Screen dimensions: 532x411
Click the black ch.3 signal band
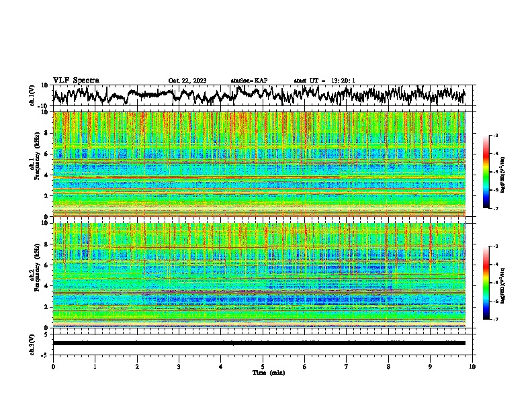tap(259, 343)
